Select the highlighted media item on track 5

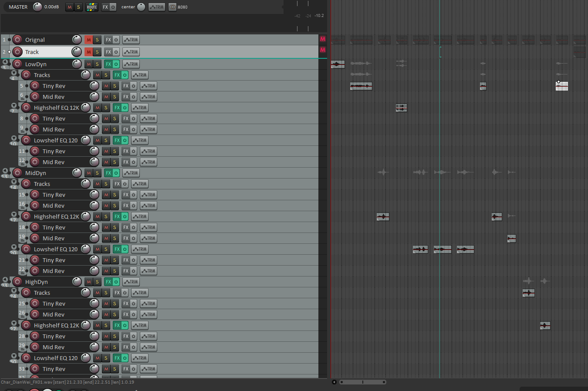click(x=562, y=86)
